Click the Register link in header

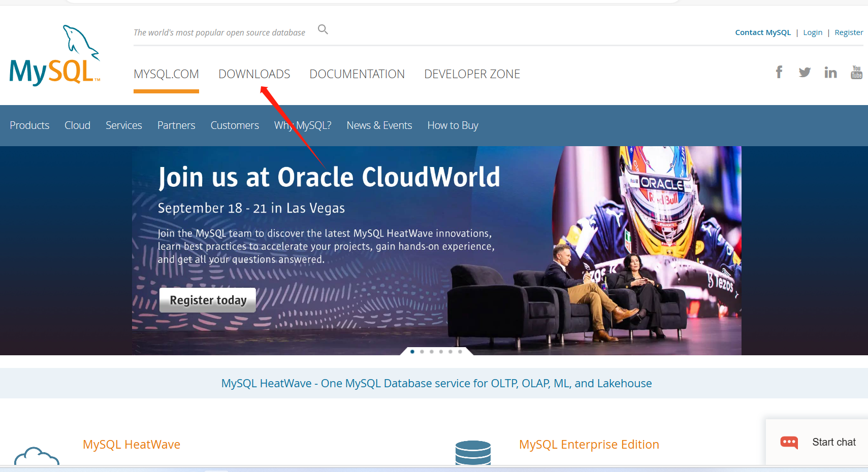(x=849, y=32)
